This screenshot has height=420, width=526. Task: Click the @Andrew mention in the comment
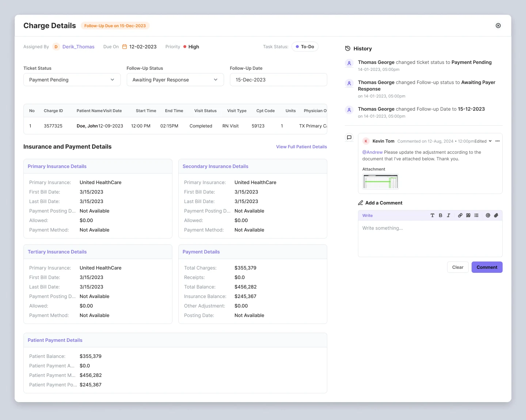click(373, 152)
